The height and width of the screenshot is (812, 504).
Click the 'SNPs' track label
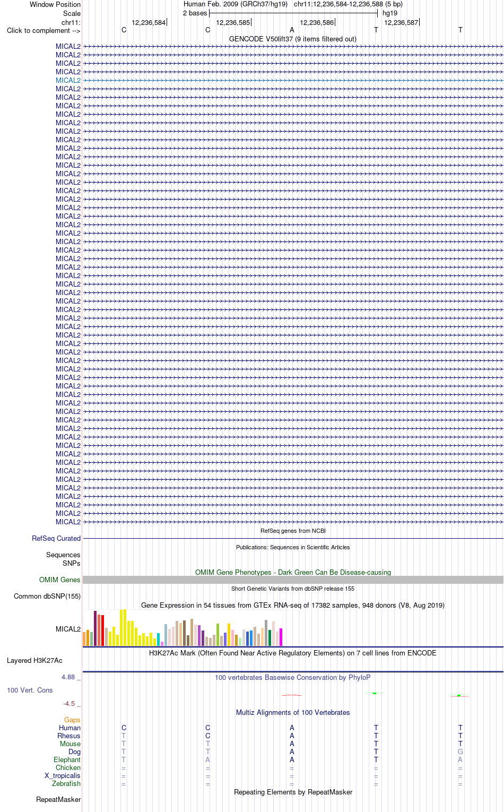pyautogui.click(x=72, y=563)
